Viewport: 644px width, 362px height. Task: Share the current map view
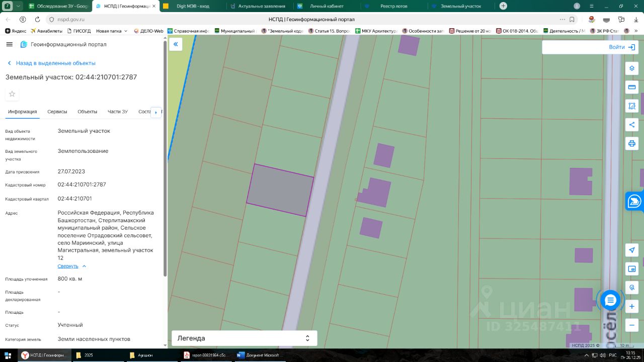point(632,125)
